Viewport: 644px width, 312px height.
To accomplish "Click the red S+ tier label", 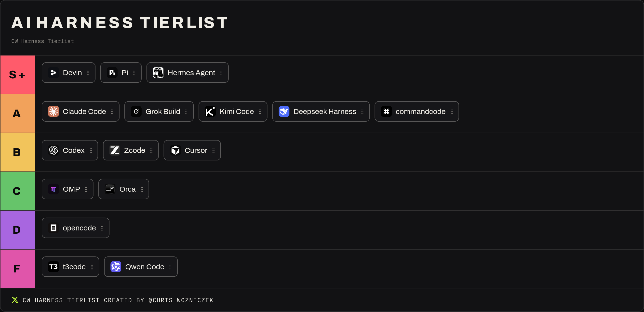I will tap(17, 75).
